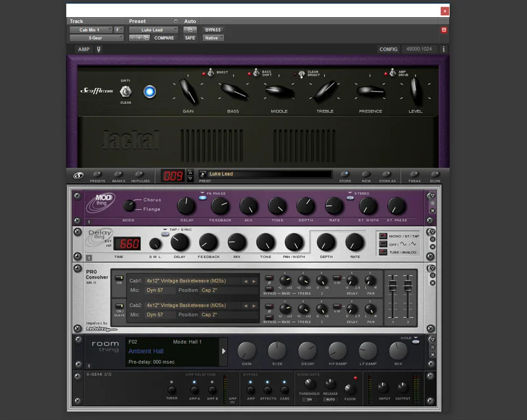Remove the Pro Convolver unit with its X
Viewport: 527px width, 420px height.
[x=433, y=283]
